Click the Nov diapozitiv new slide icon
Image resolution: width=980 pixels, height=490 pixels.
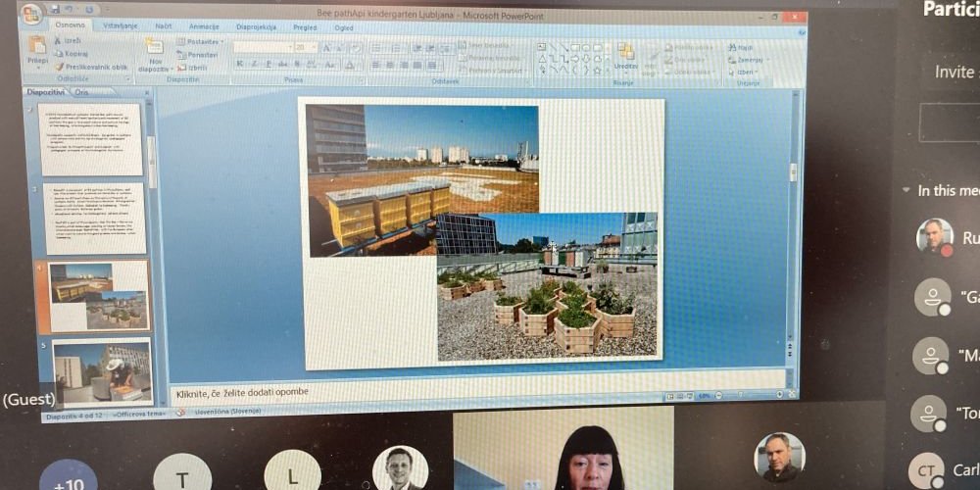point(154,46)
